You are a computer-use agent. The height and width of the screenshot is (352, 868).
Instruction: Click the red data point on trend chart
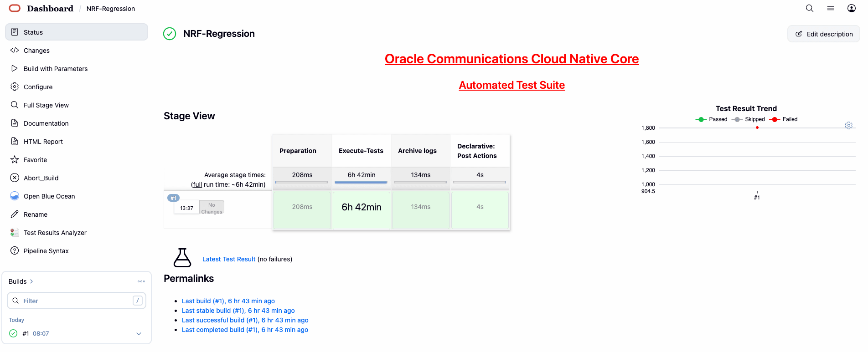pos(757,128)
